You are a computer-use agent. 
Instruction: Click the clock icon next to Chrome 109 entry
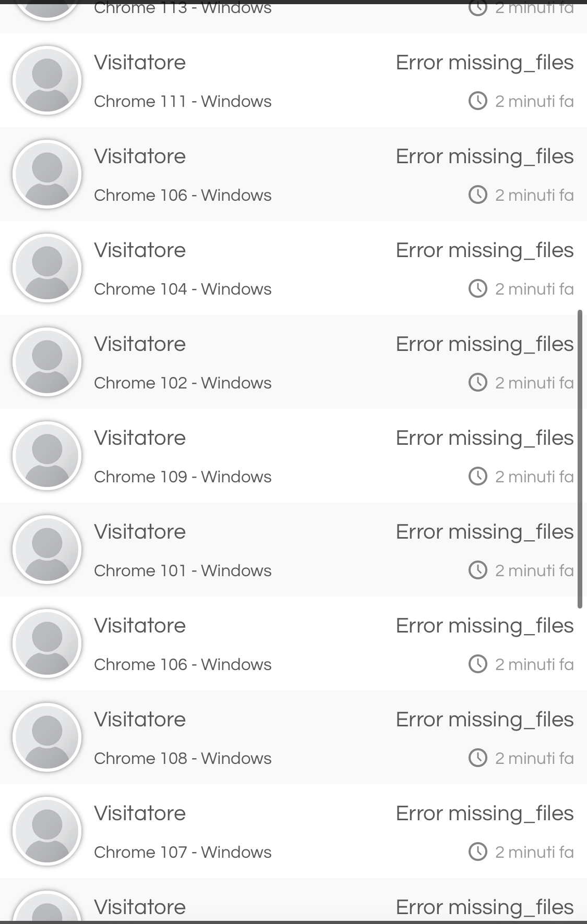[477, 476]
